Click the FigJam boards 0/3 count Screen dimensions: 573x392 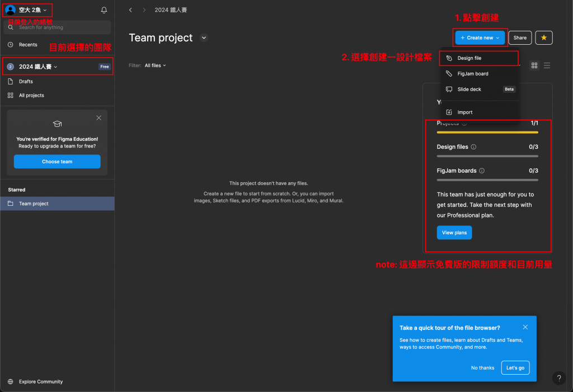click(533, 171)
